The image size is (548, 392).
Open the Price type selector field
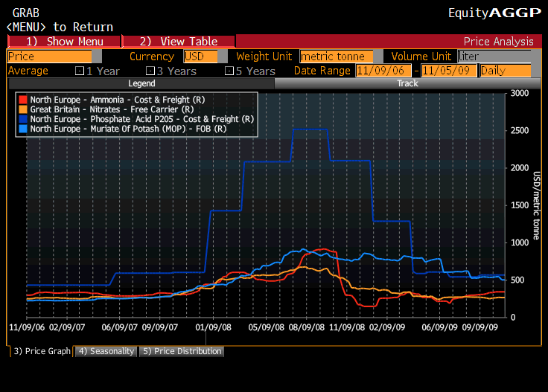(x=49, y=57)
